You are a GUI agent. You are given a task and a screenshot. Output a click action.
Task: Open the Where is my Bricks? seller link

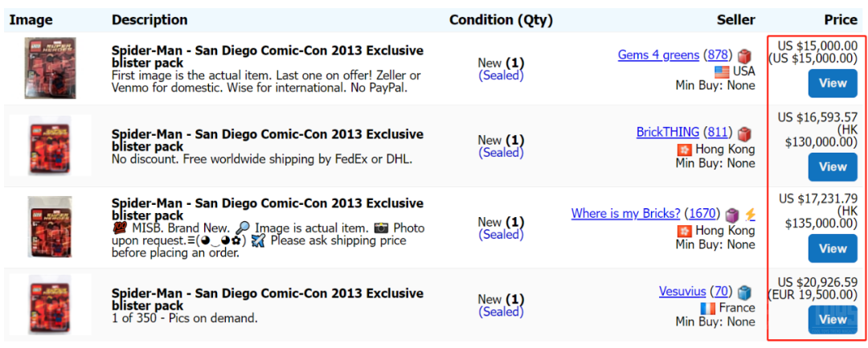click(x=625, y=213)
